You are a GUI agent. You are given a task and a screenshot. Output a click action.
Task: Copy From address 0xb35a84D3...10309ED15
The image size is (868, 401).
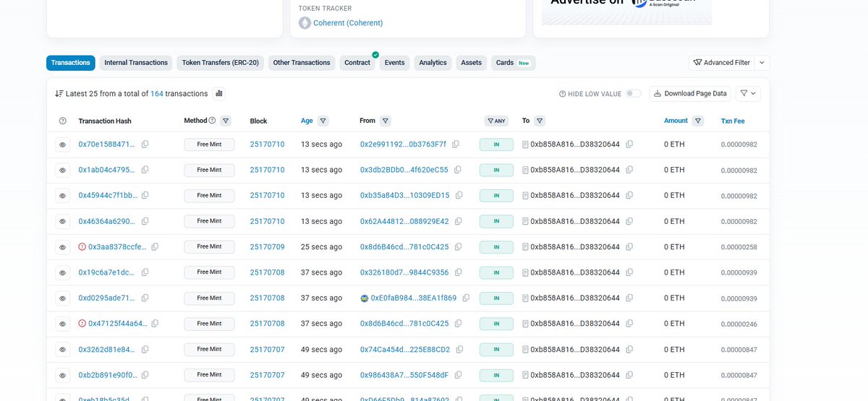pos(459,196)
